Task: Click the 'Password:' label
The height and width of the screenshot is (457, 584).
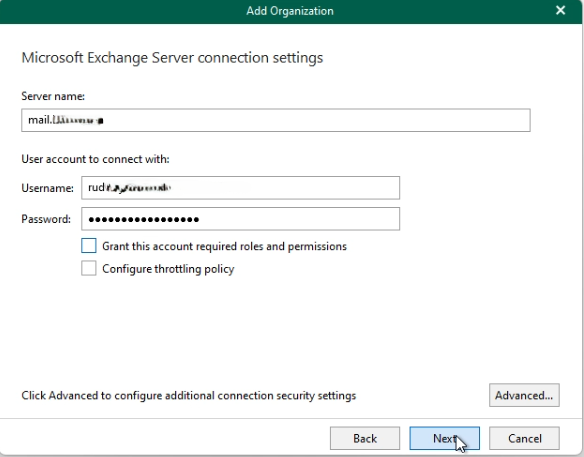Action: pos(46,219)
